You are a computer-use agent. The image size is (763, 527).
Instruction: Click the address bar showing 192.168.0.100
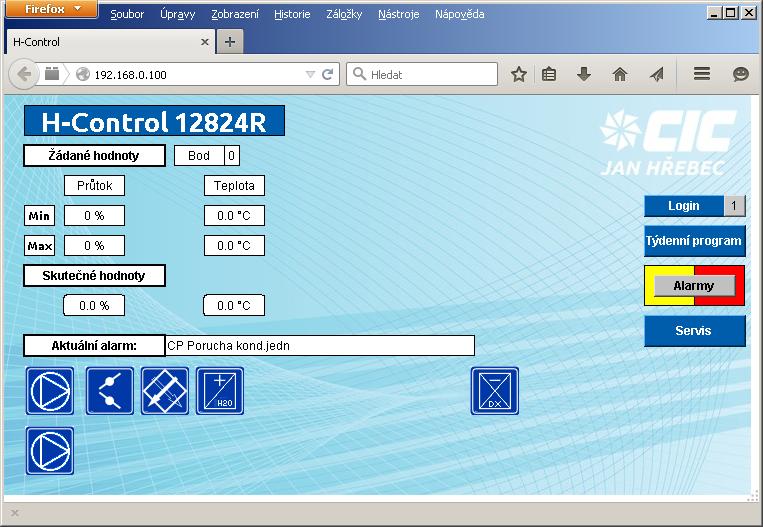[195, 74]
